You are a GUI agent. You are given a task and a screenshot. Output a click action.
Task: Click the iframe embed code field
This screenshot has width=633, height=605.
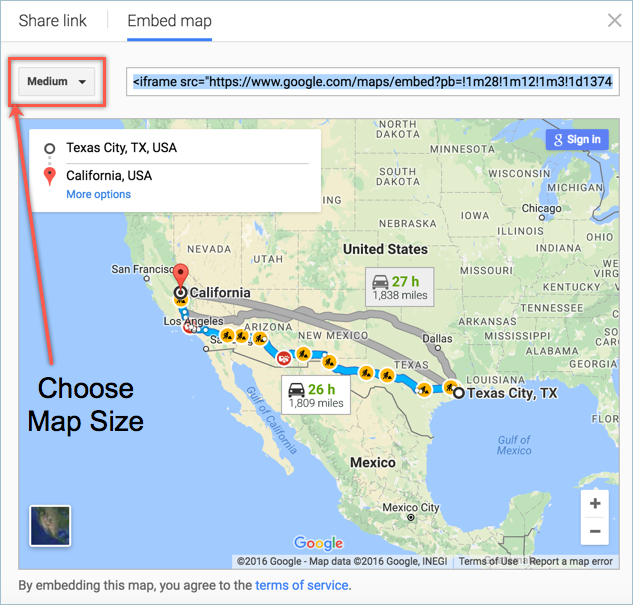pos(376,82)
